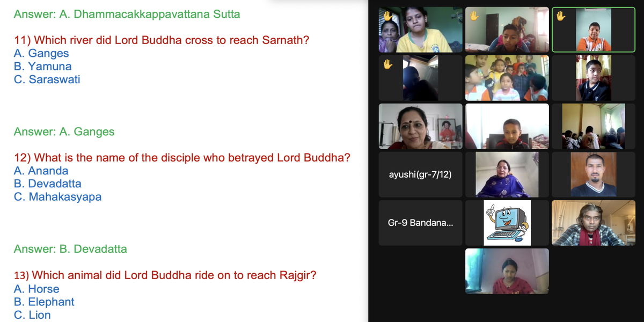
Task: Select the ayushi(gr-7/12) participant tile
Action: (x=421, y=174)
